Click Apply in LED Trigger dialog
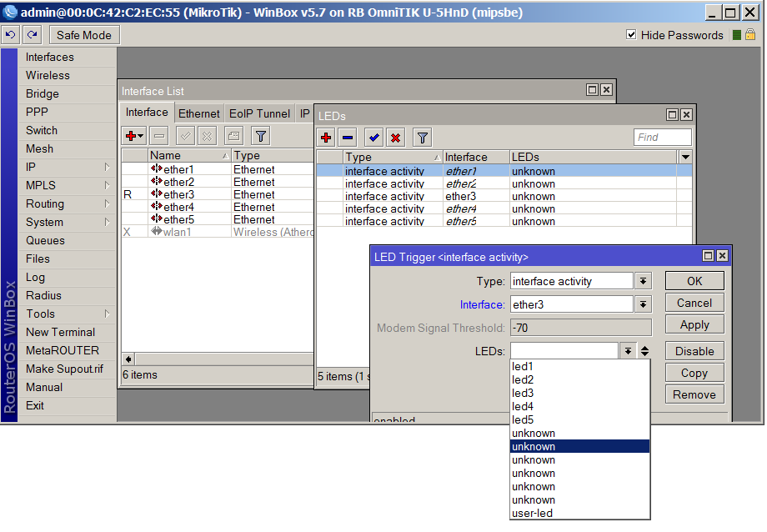Screen dimensions: 767x532 point(694,324)
